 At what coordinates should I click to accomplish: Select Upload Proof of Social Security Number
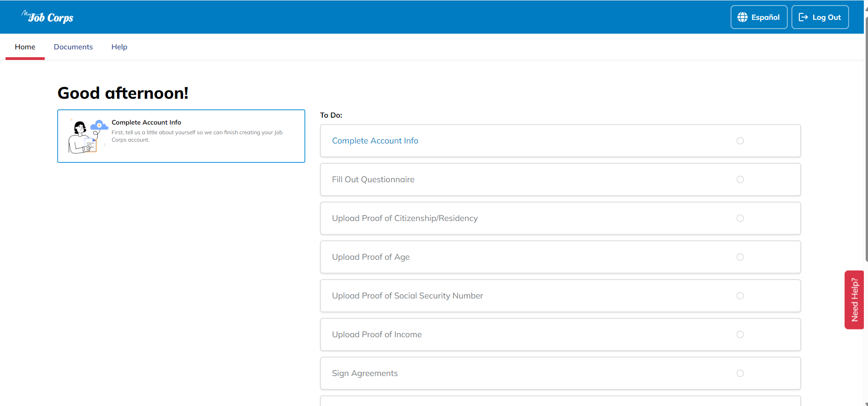[x=560, y=296]
